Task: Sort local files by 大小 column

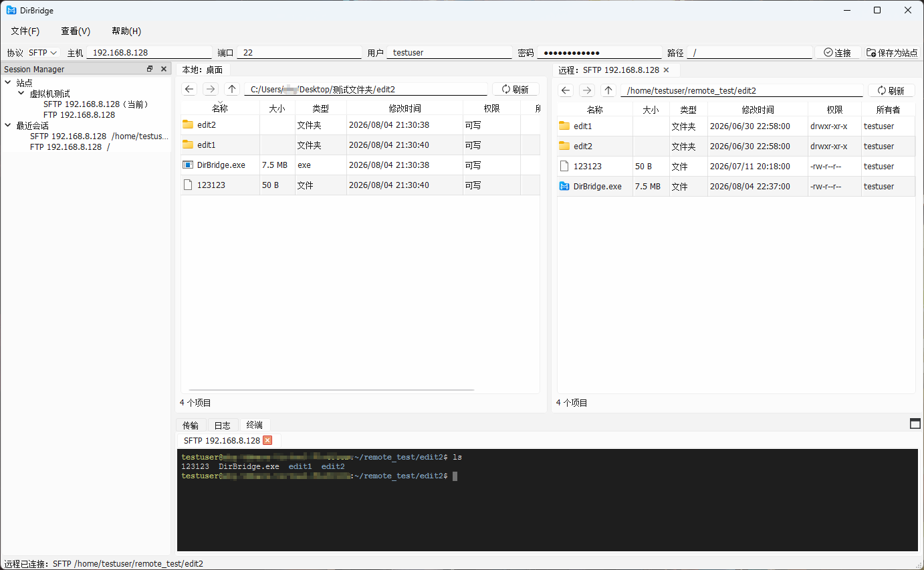Action: coord(277,108)
